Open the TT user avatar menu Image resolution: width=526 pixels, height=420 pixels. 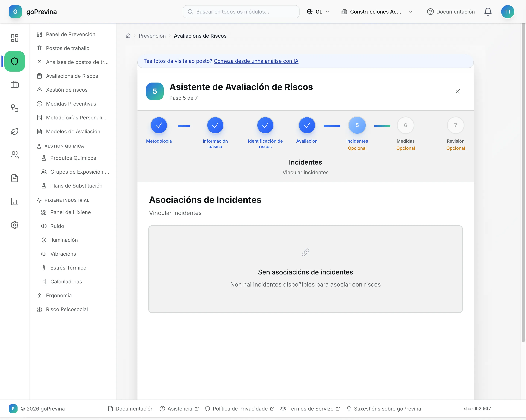coord(507,12)
